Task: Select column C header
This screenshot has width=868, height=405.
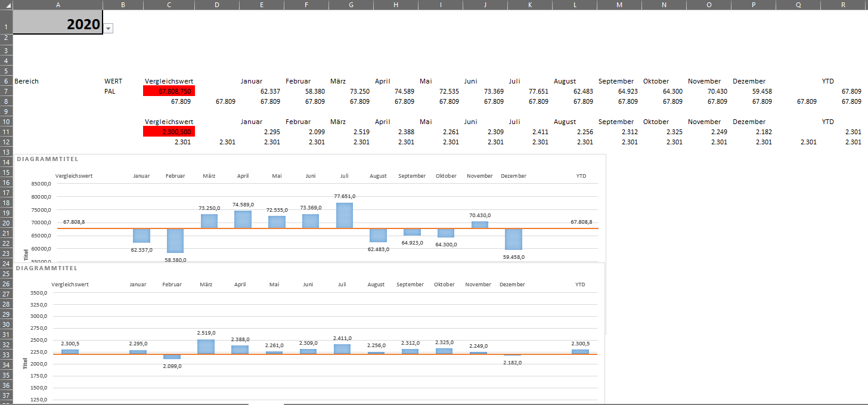Action: tap(169, 5)
